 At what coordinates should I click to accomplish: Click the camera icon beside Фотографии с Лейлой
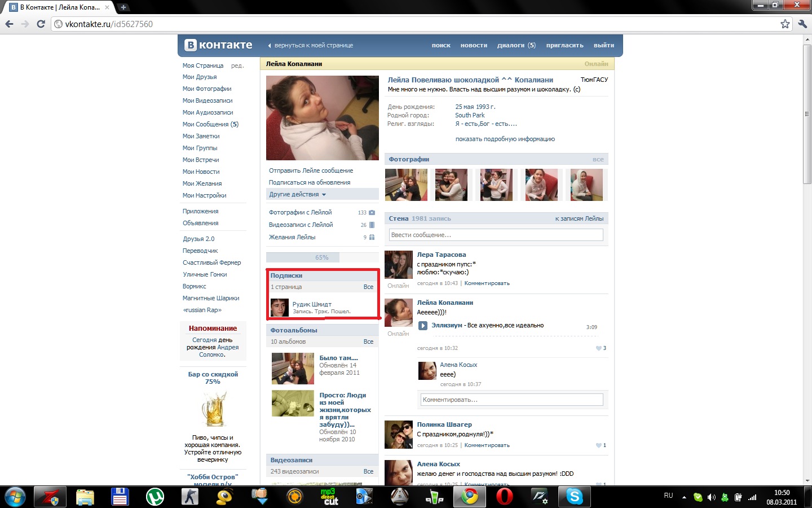pyautogui.click(x=372, y=213)
